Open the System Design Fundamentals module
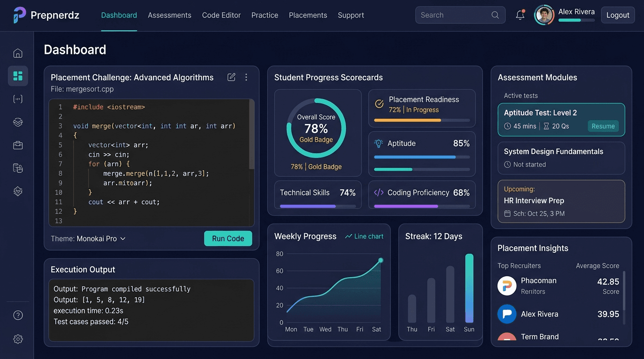This screenshot has height=359, width=644. [561, 158]
